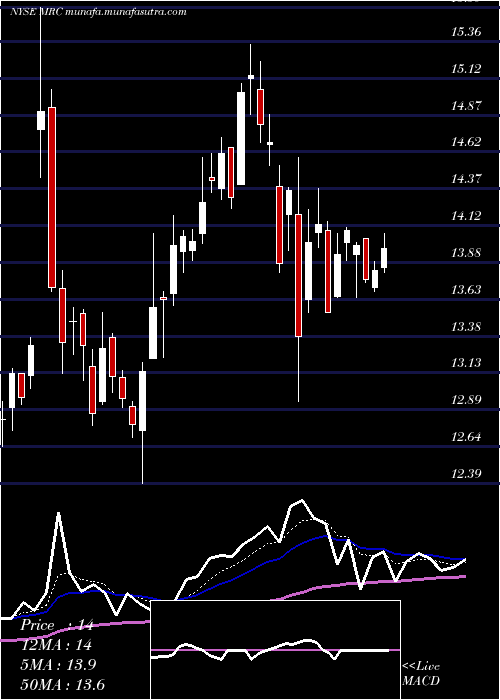The height and width of the screenshot is (700, 500).
Task: Click the 13.63 price axis label
Action: pyautogui.click(x=467, y=290)
